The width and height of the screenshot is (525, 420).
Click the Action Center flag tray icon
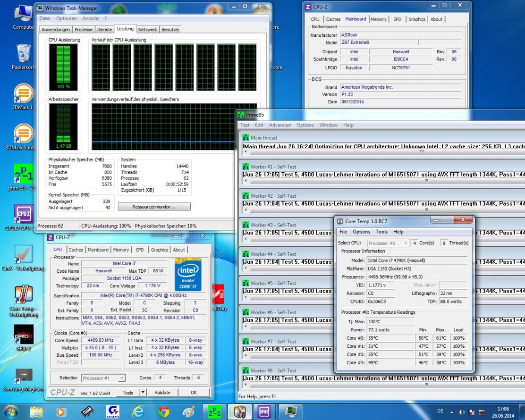(472, 412)
